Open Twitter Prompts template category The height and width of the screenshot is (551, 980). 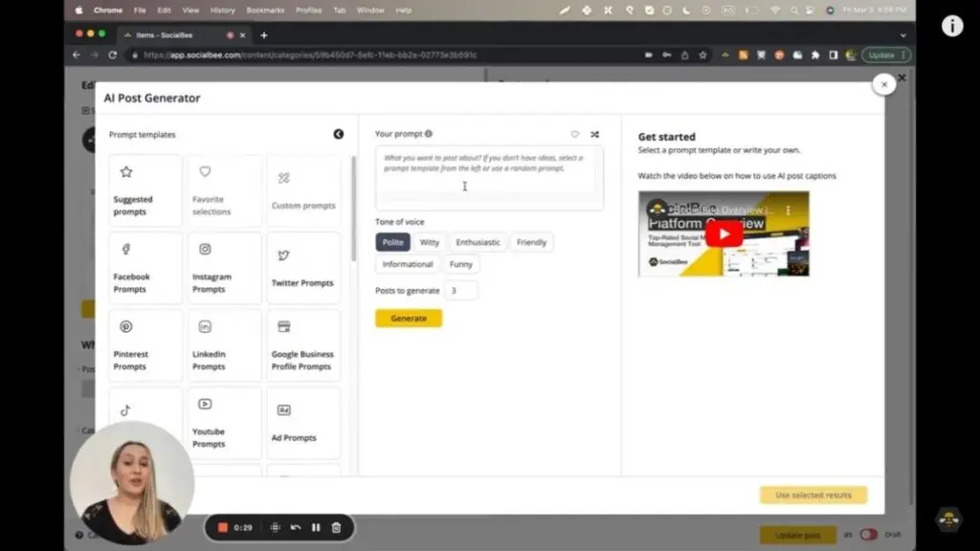coord(303,268)
